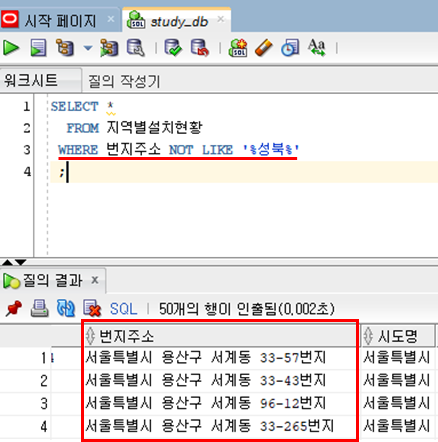Image resolution: width=438 pixels, height=442 pixels.
Task: Close the 시작 페이지 tab
Action: (x=111, y=19)
